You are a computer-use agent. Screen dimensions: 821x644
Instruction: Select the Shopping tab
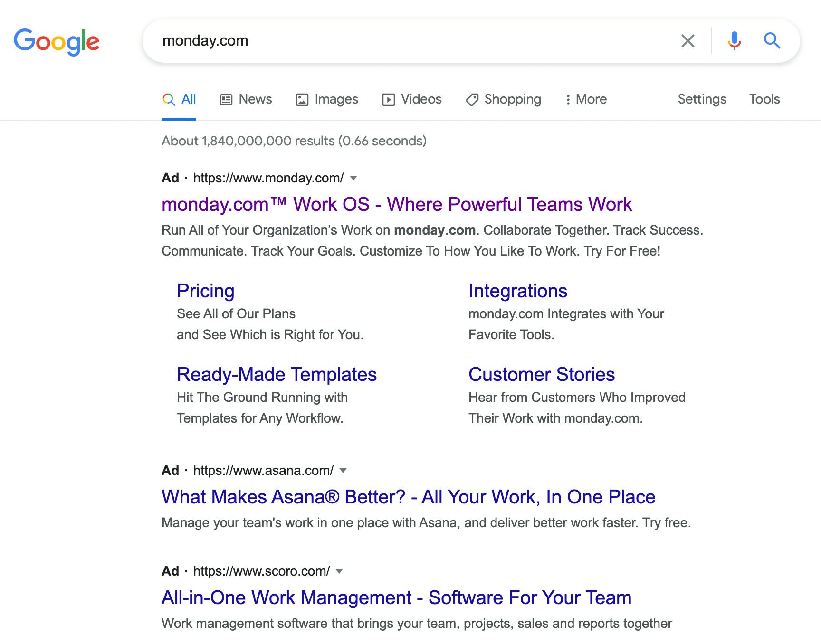click(503, 99)
